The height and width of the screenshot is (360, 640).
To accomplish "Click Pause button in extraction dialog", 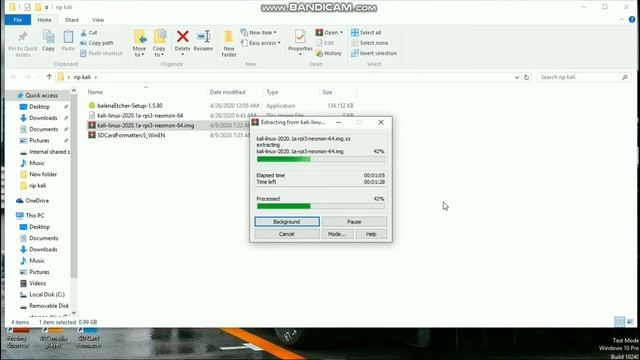I will point(354,222).
